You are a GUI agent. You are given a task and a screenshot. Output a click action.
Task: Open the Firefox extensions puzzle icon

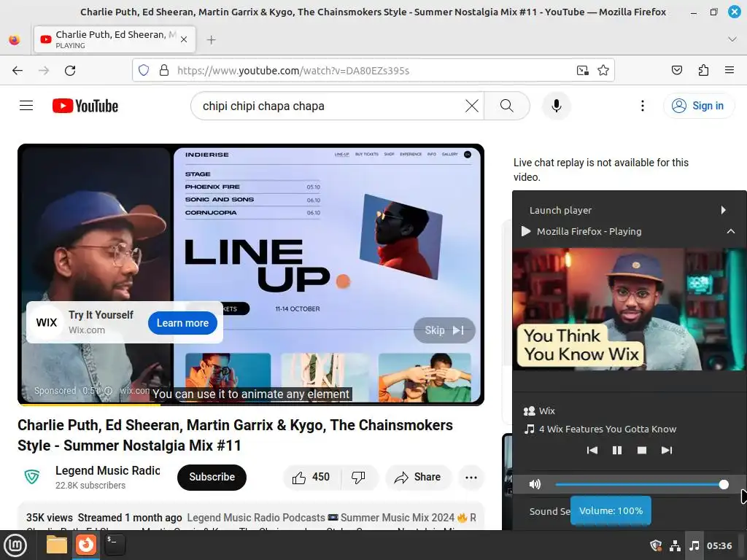tap(703, 71)
